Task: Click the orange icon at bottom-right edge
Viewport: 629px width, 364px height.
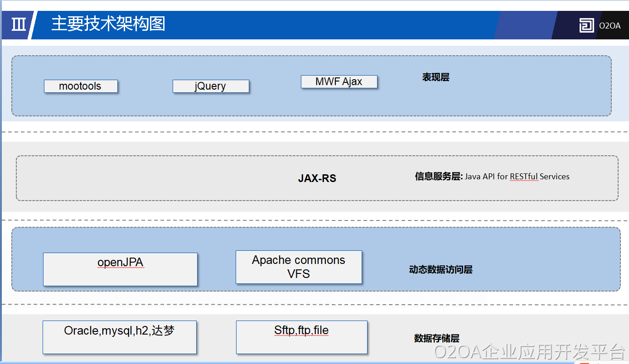Action: click(585, 362)
